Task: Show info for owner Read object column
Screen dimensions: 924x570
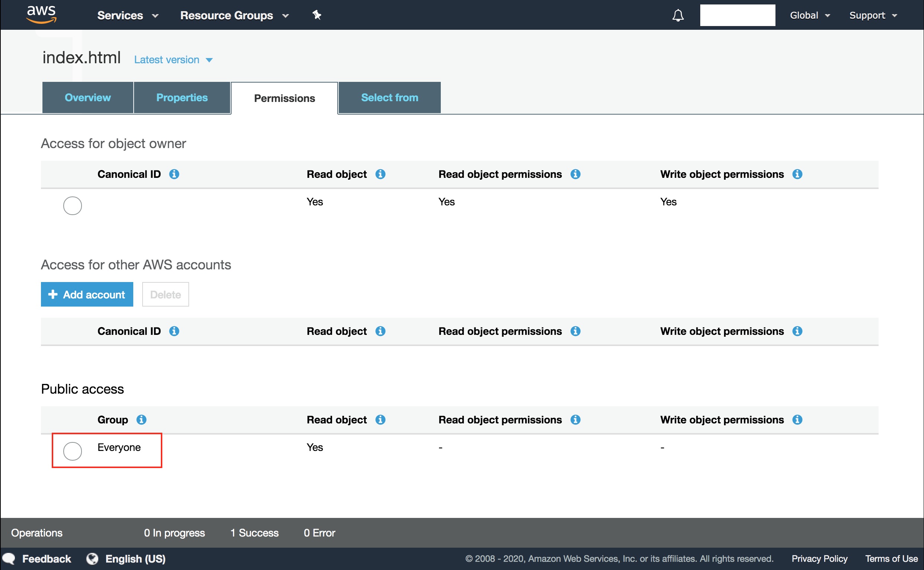Action: click(x=380, y=174)
